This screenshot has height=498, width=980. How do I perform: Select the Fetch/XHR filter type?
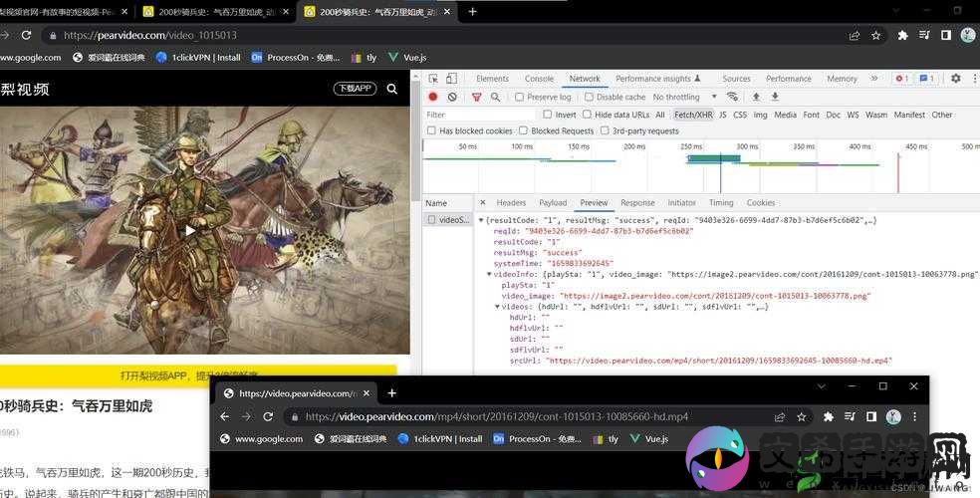(x=693, y=115)
